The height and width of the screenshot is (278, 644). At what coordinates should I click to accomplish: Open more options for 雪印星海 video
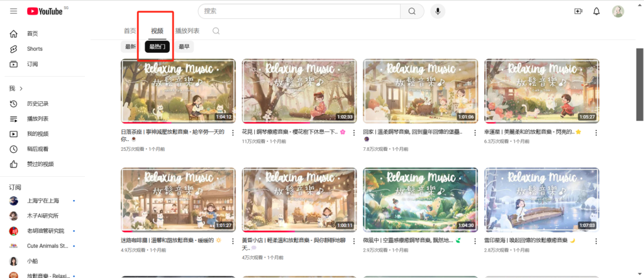(x=596, y=241)
